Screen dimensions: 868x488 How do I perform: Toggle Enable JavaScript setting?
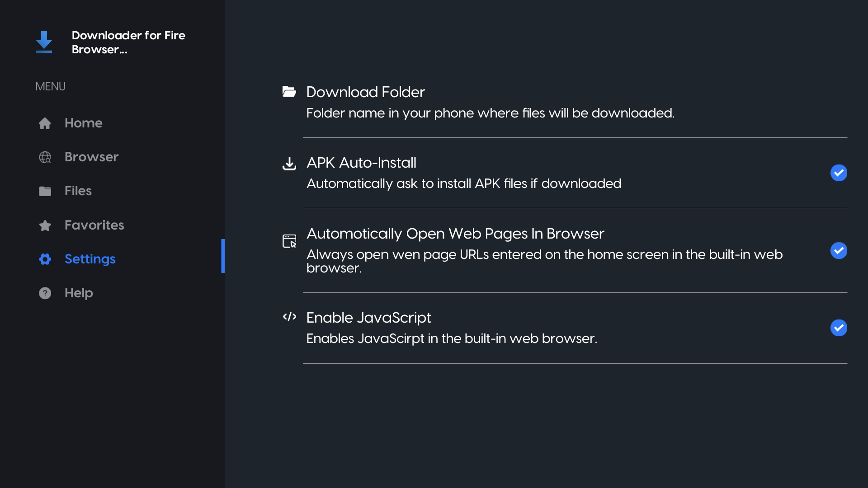coord(839,328)
